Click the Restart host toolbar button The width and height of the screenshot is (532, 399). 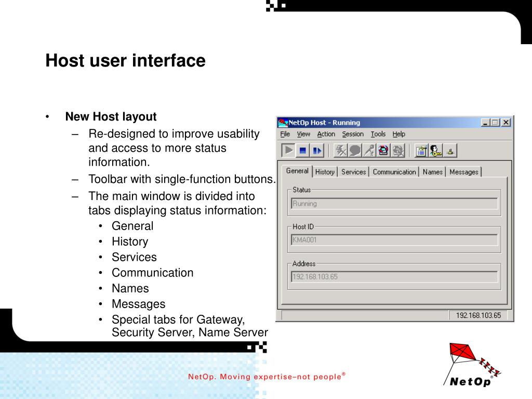317,150
